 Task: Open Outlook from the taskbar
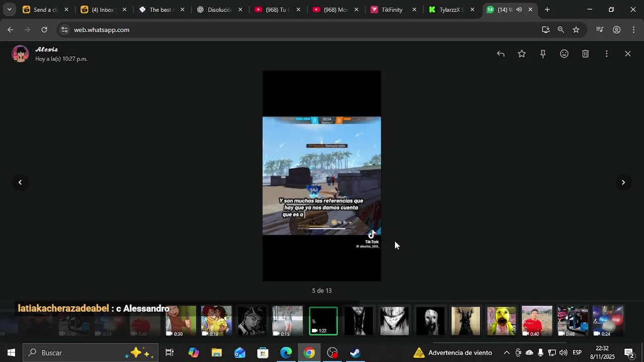[x=240, y=353]
